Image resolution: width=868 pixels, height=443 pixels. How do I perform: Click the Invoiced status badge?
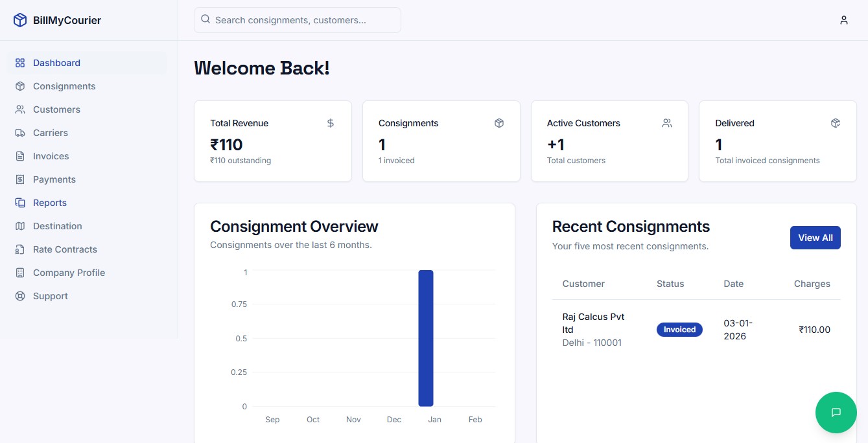click(679, 329)
